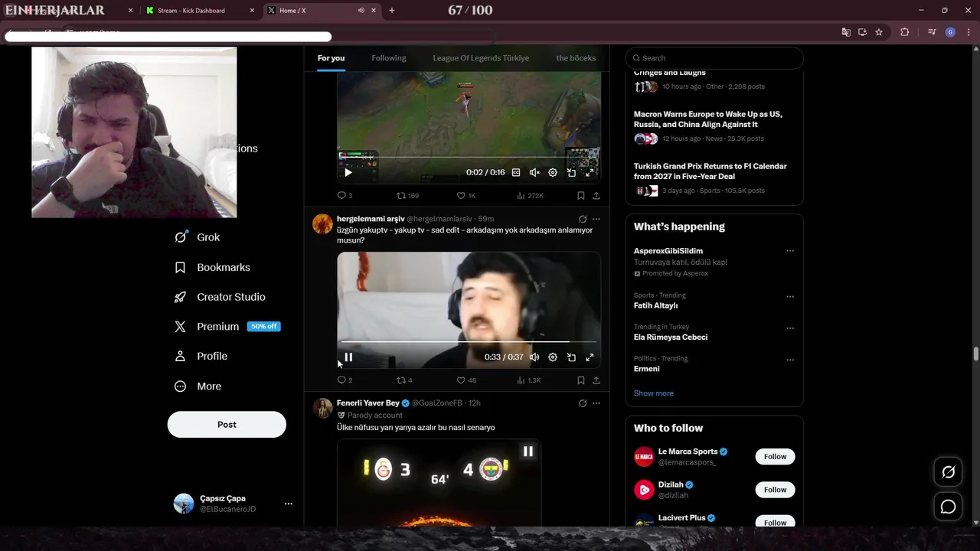This screenshot has width=980, height=551.
Task: Switch to Stream - Kick Dashboard browser tab
Action: click(201, 11)
